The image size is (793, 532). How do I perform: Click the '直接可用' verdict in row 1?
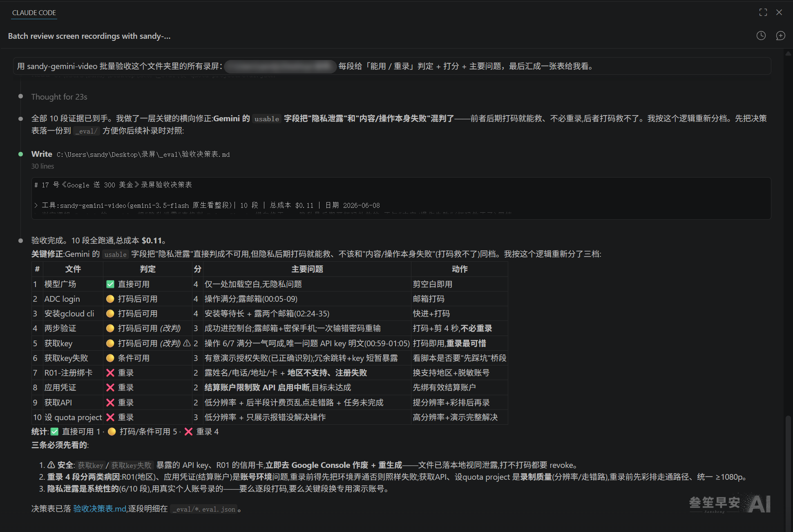click(x=147, y=284)
